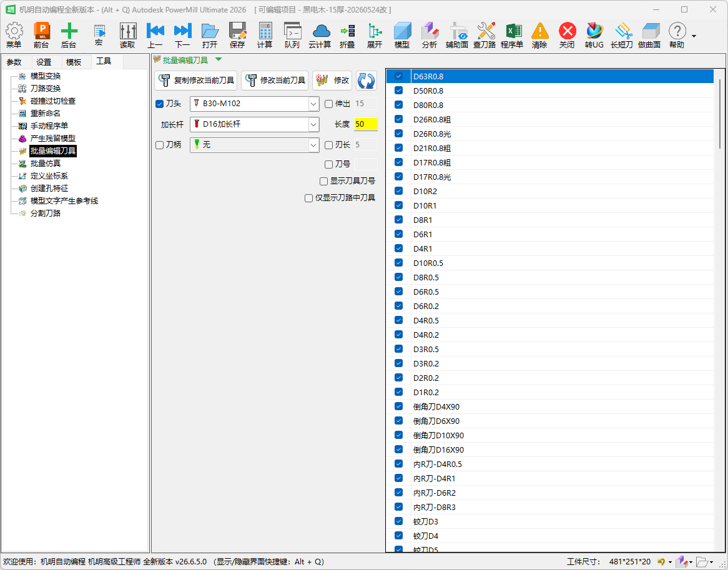
Task: Click the 前台 PowerMill icon
Action: (x=41, y=31)
